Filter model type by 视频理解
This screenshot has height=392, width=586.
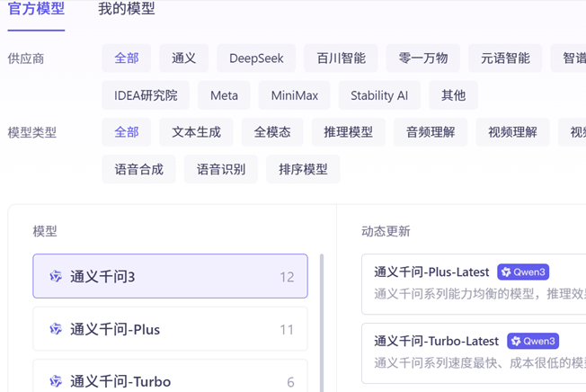pos(512,132)
